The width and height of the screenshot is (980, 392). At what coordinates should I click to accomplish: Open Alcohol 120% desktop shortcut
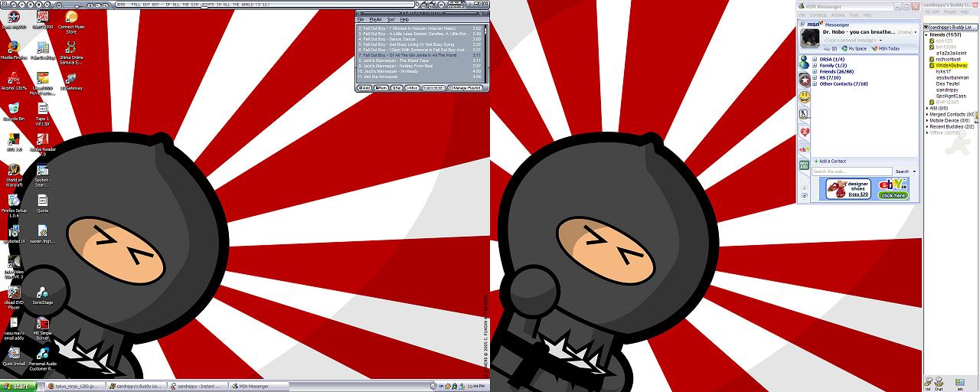click(x=13, y=78)
